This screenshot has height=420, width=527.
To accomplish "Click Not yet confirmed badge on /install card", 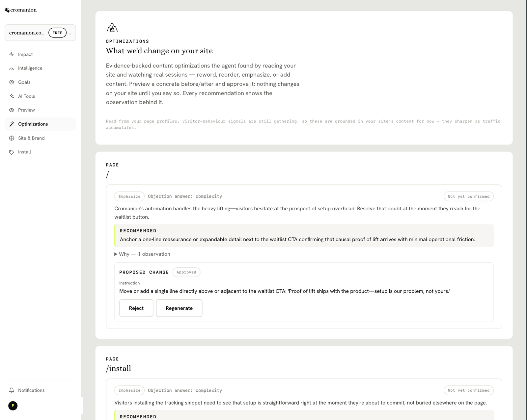I will [x=469, y=390].
